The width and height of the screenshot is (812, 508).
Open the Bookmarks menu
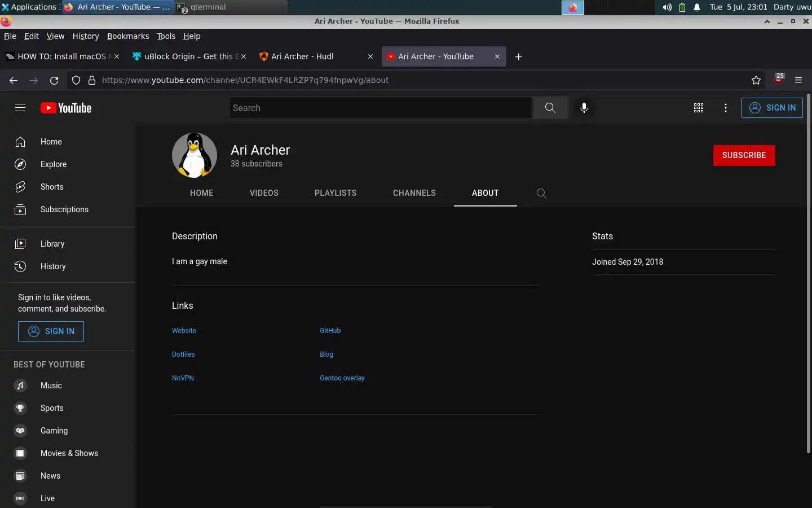(x=128, y=36)
